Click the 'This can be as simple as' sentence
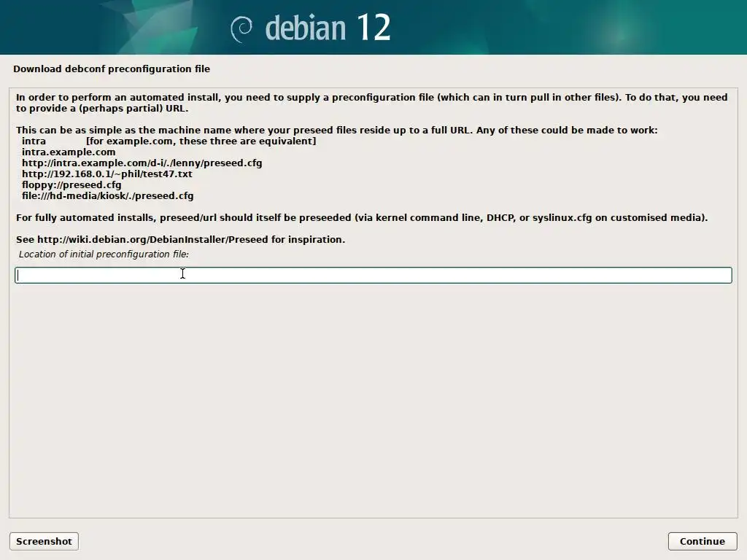 [336, 131]
